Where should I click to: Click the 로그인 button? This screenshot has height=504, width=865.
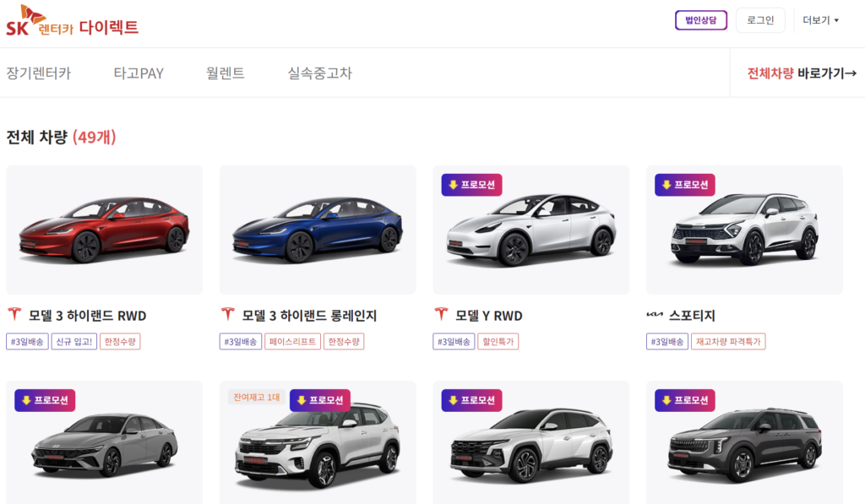(x=759, y=19)
